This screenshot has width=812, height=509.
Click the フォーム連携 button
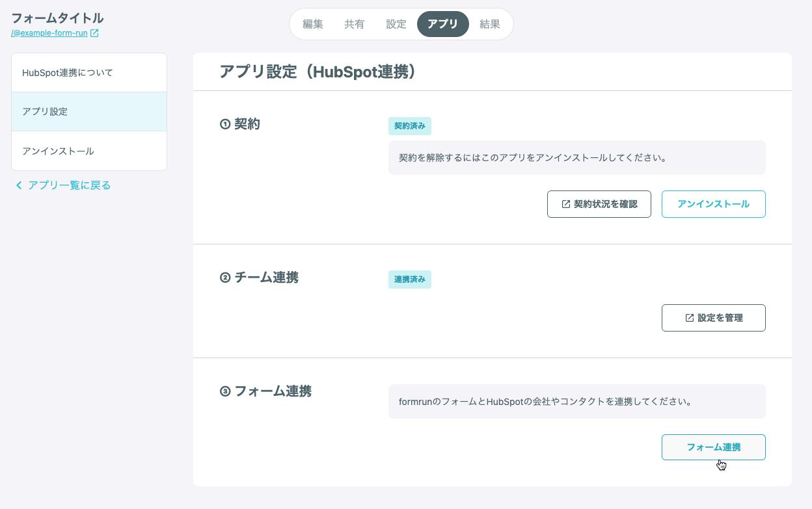(714, 447)
